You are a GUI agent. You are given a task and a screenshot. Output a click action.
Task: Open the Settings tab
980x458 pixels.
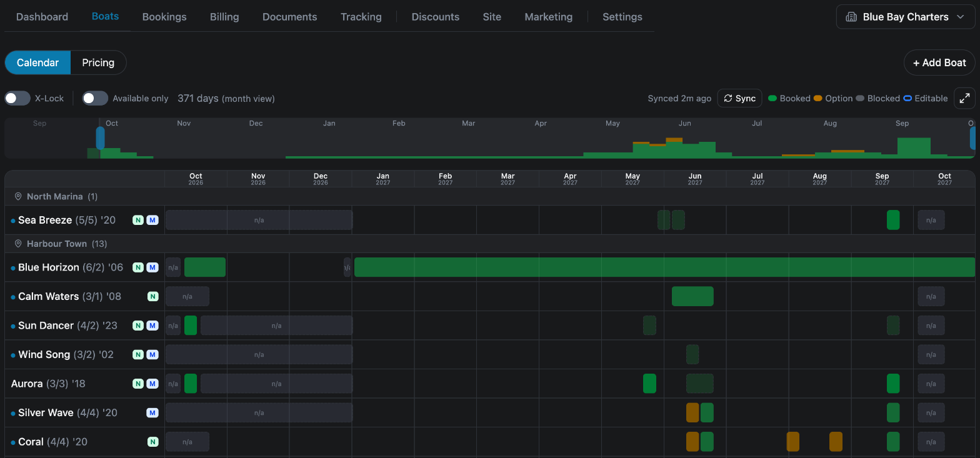(622, 17)
